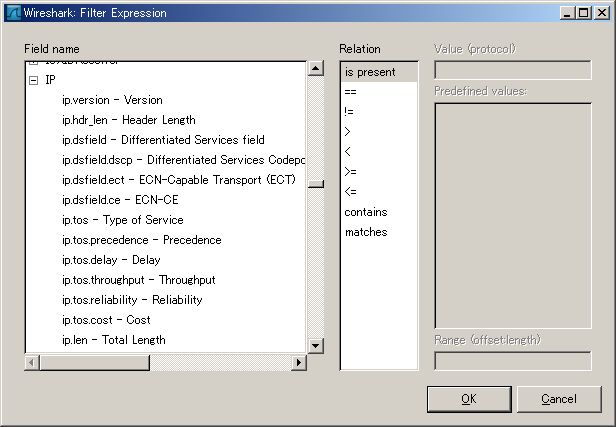Click the field list scroll-down arrow
The width and height of the screenshot is (616, 427).
[315, 346]
